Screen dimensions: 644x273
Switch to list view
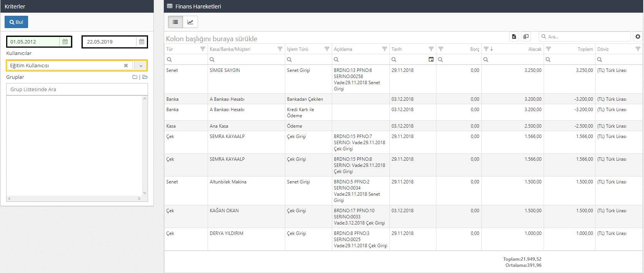click(x=175, y=22)
